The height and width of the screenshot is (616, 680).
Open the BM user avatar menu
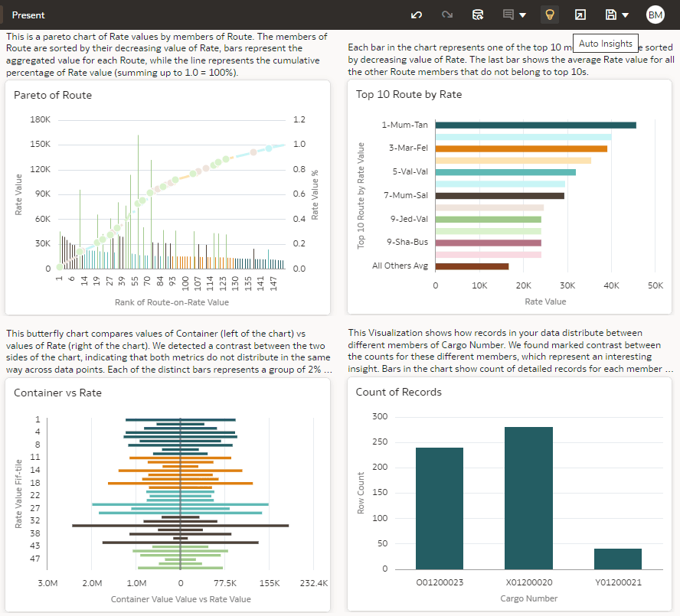pos(655,15)
